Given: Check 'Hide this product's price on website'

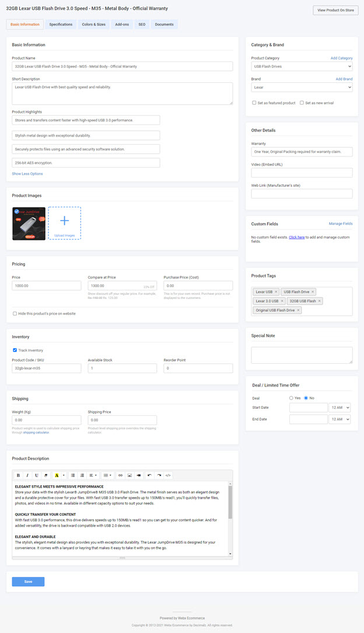Looking at the screenshot, I should (15, 314).
